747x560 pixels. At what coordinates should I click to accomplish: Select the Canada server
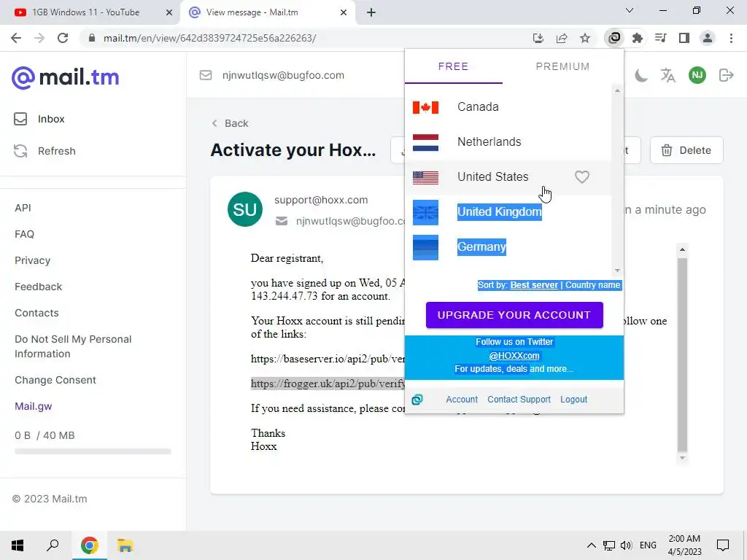(x=508, y=106)
